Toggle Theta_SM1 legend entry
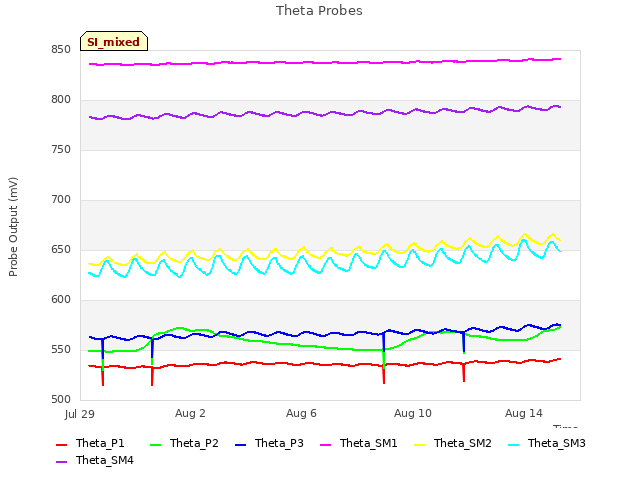 pyautogui.click(x=359, y=443)
